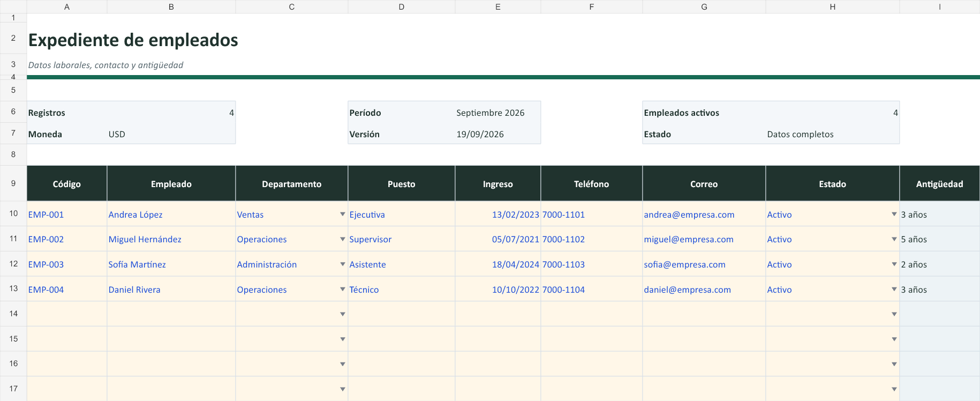Image resolution: width=980 pixels, height=401 pixels.
Task: Click the Departamento column header cell
Action: click(x=292, y=183)
